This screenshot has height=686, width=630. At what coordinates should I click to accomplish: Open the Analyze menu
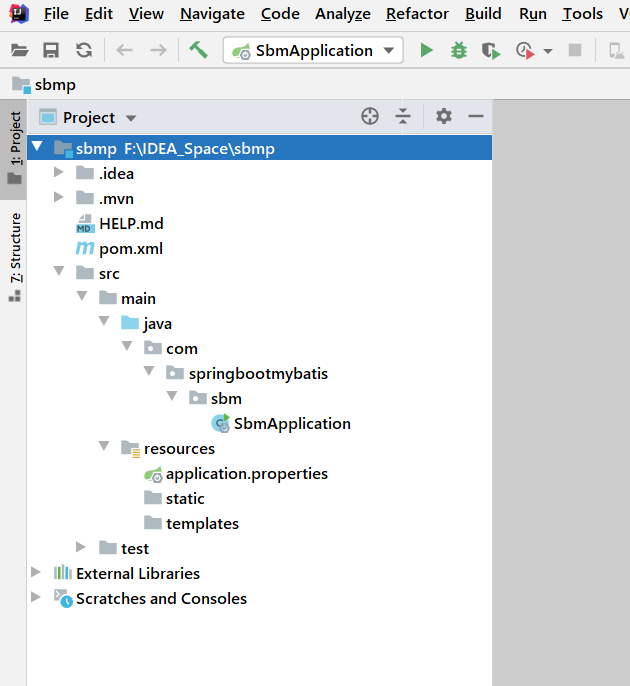point(343,14)
